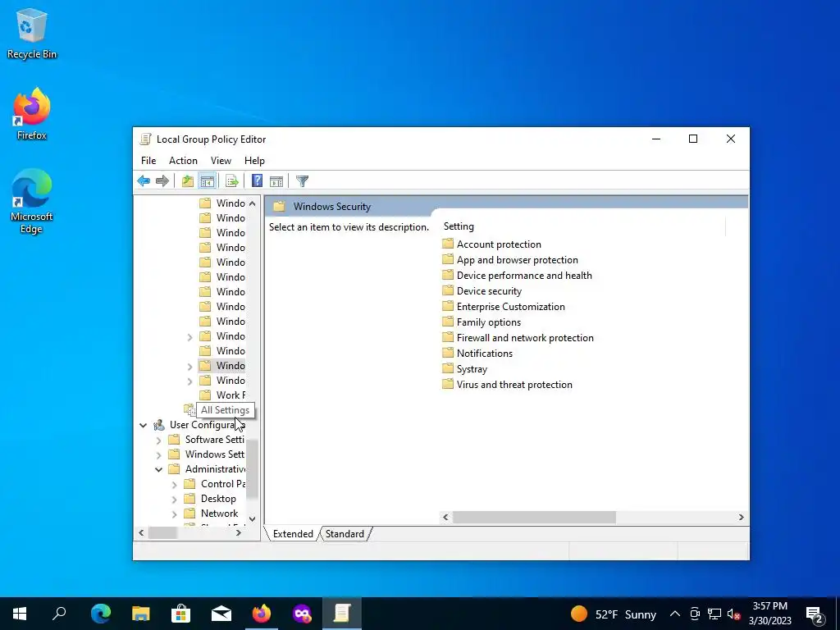Click the tree pane scroll down arrow
The height and width of the screenshot is (630, 840).
(x=253, y=519)
